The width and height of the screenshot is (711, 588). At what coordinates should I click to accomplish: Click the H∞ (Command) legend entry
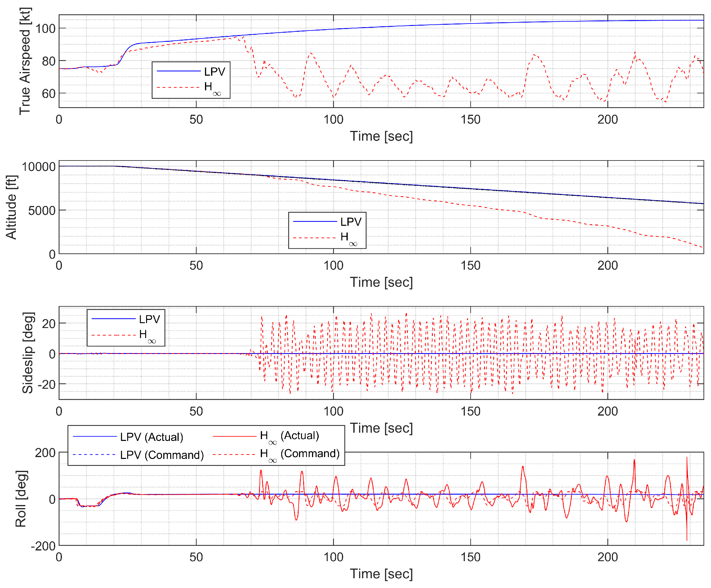[300, 454]
